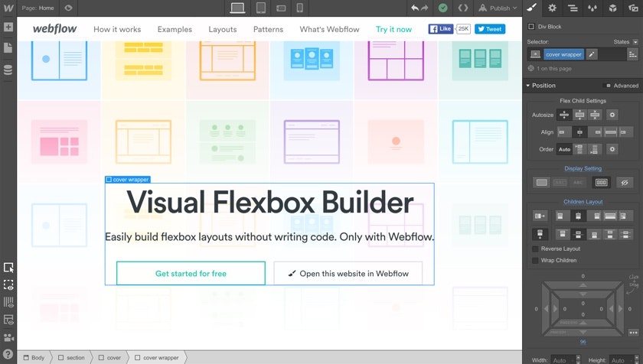Viewport: 643px width, 364px height.
Task: Redo the last change
Action: coord(424,8)
